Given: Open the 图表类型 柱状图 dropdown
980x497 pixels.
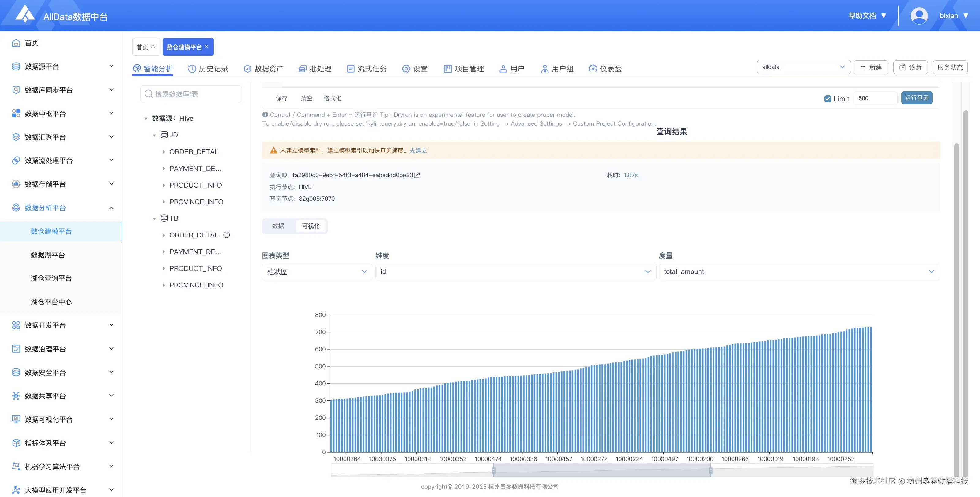Looking at the screenshot, I should [317, 272].
